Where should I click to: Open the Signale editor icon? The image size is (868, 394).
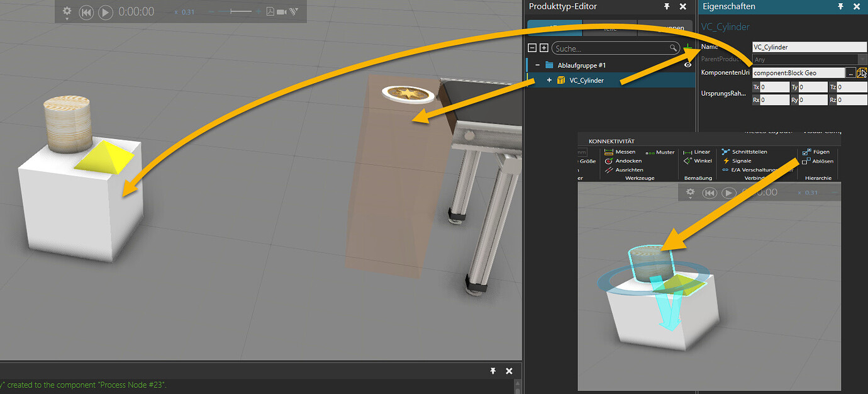pyautogui.click(x=726, y=160)
